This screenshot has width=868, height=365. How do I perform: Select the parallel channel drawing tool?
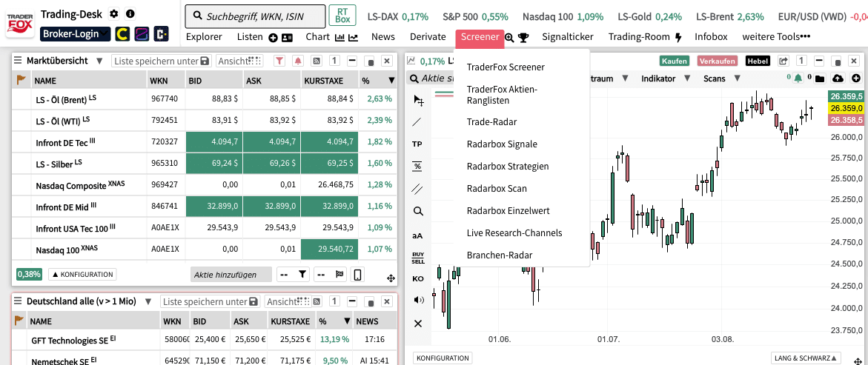(417, 189)
